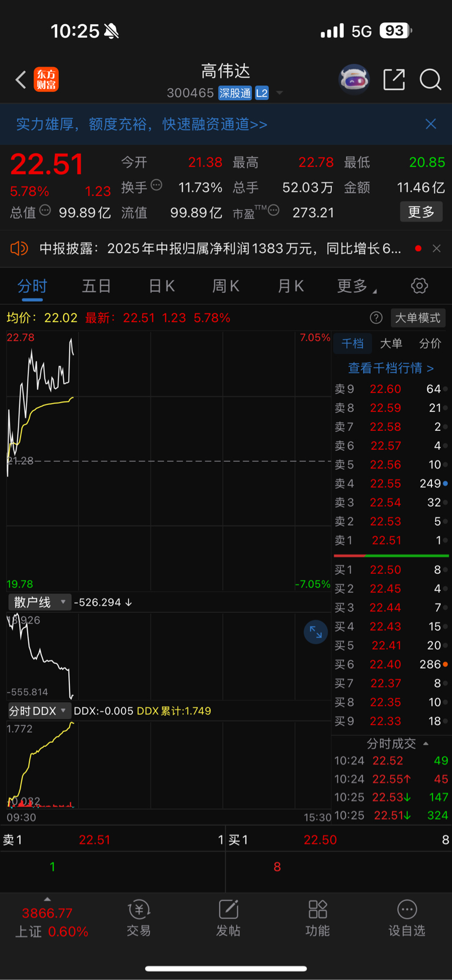Tap info icon beside 总值
The height and width of the screenshot is (980, 452).
45,210
